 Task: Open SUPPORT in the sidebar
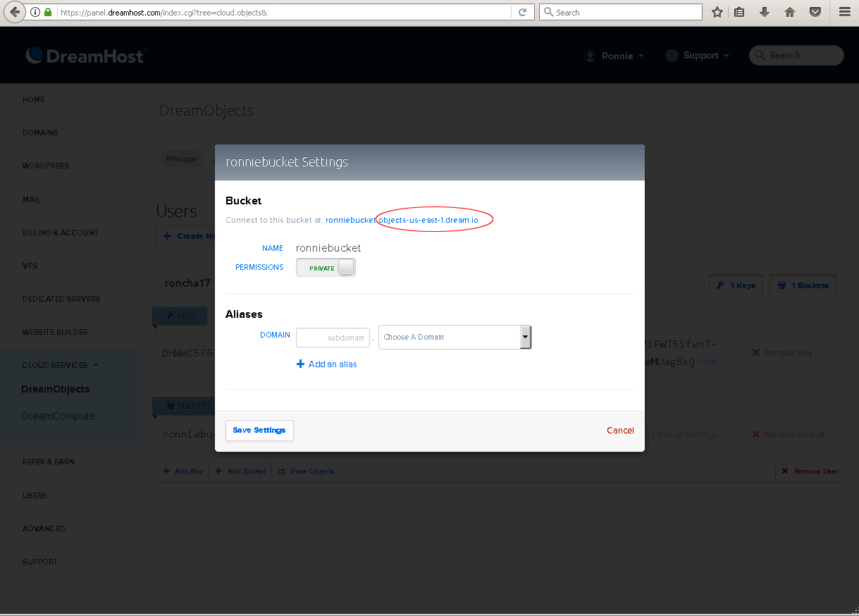40,562
